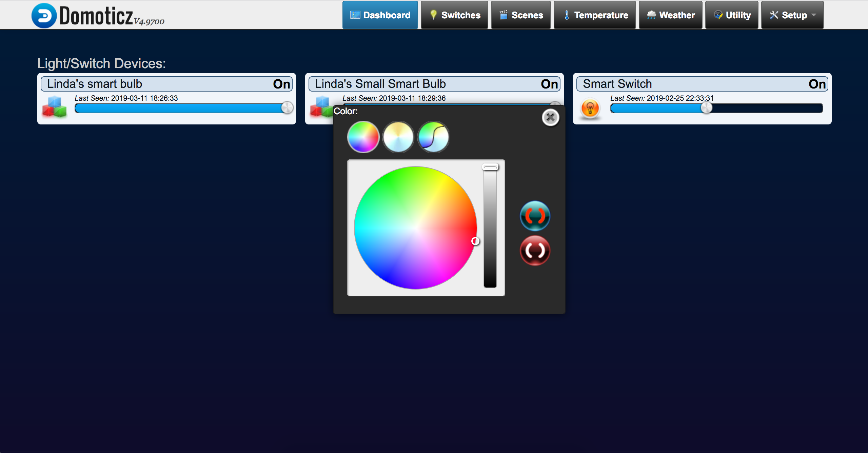Close the Color picker popup
Image resolution: width=868 pixels, height=453 pixels.
click(550, 118)
